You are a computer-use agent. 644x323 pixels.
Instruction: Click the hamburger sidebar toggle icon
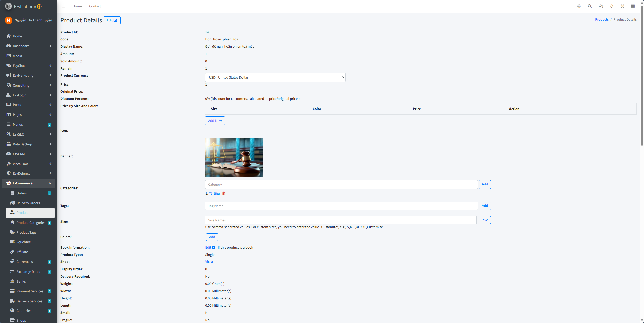click(64, 6)
